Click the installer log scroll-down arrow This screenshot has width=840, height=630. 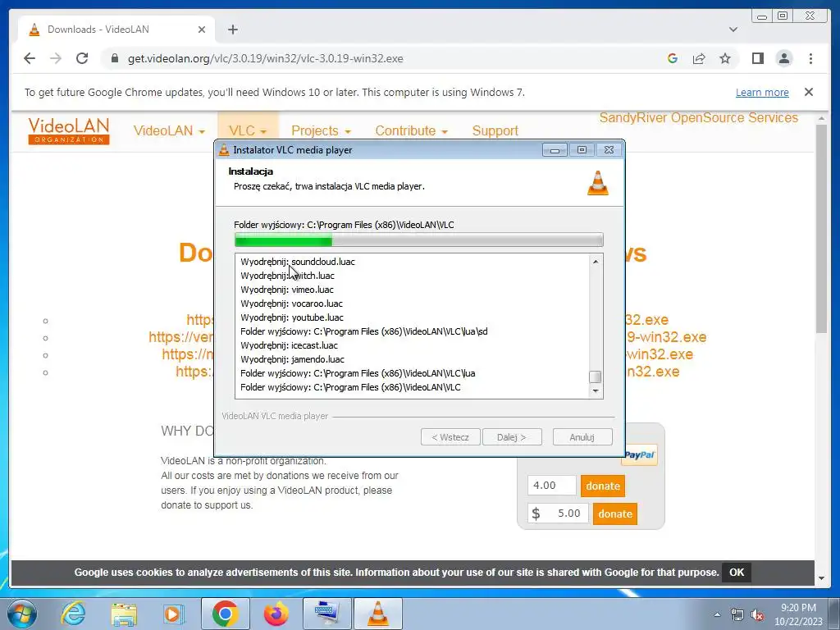pyautogui.click(x=596, y=391)
